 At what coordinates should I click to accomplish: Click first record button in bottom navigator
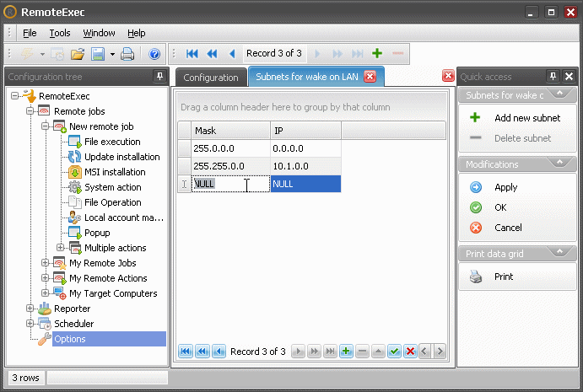(186, 352)
